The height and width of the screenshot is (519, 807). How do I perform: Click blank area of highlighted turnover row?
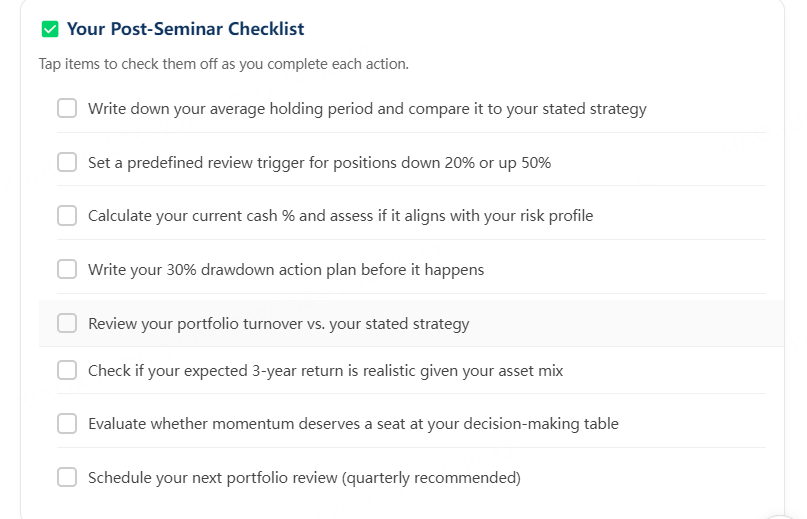pos(618,323)
